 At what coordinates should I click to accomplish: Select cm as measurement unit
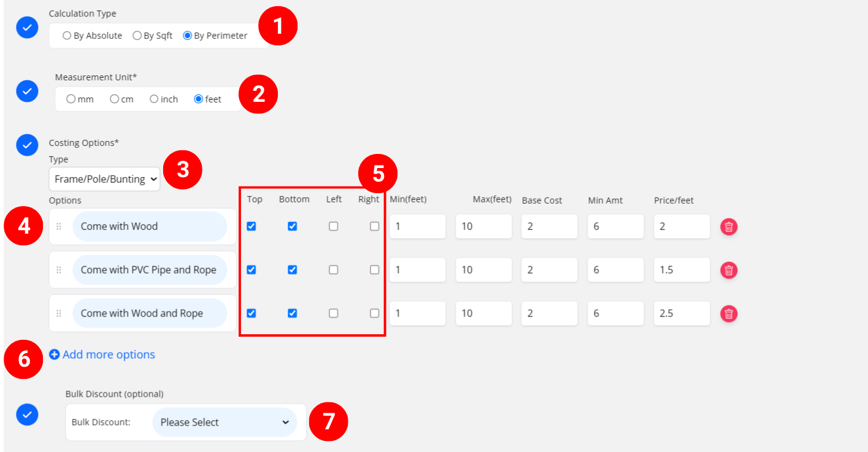[114, 99]
